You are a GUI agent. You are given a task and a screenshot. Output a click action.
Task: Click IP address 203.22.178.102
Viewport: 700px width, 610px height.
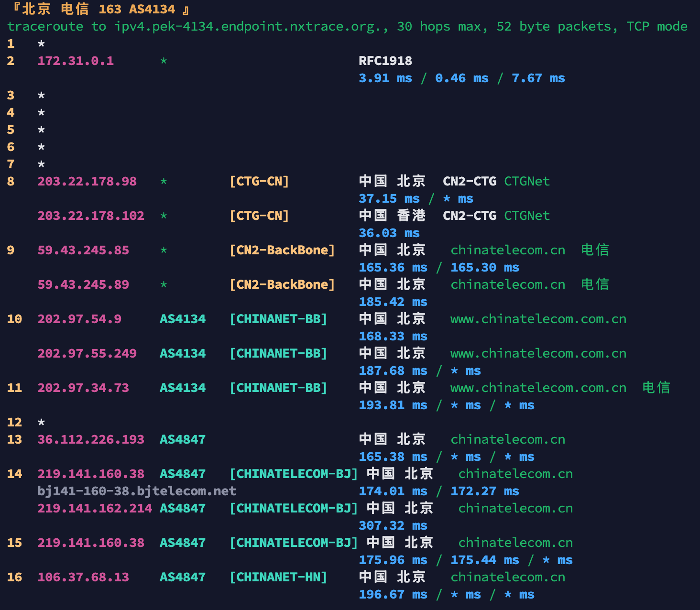tap(91, 216)
